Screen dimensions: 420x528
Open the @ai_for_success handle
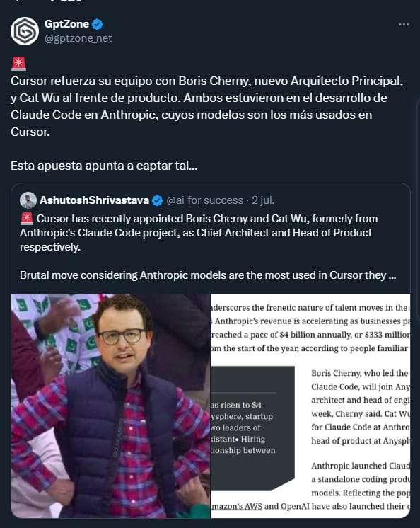204,200
